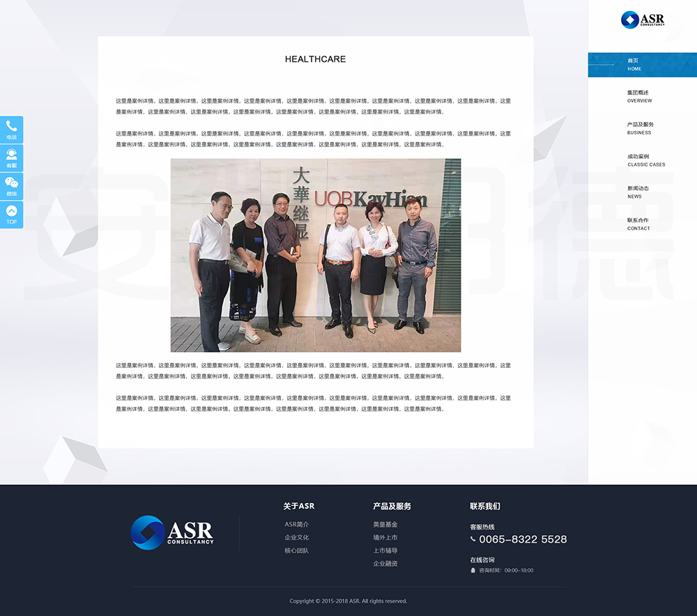Go to the BUSINESS menu item
Screen dimensions: 697x616
(639, 128)
